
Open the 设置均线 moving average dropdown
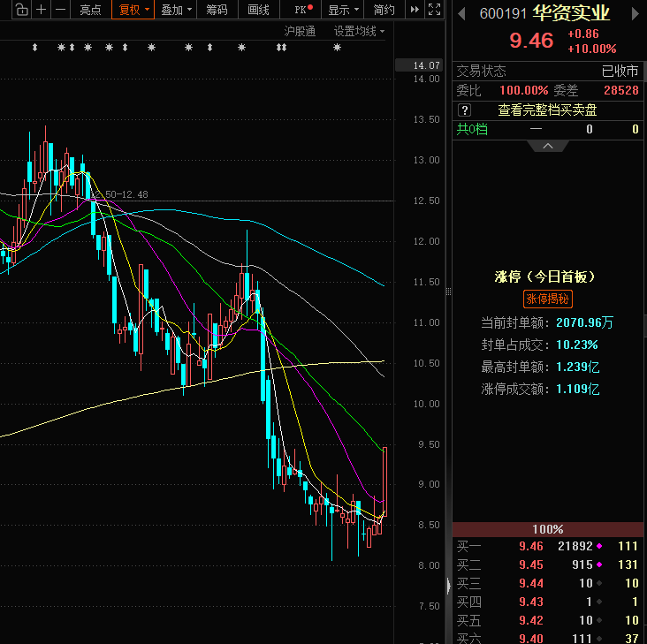click(x=359, y=31)
